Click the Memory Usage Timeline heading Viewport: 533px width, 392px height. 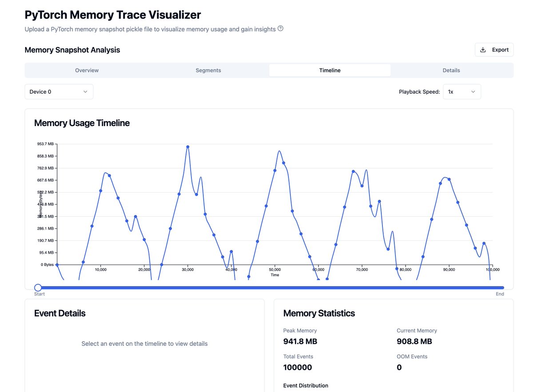coord(82,123)
